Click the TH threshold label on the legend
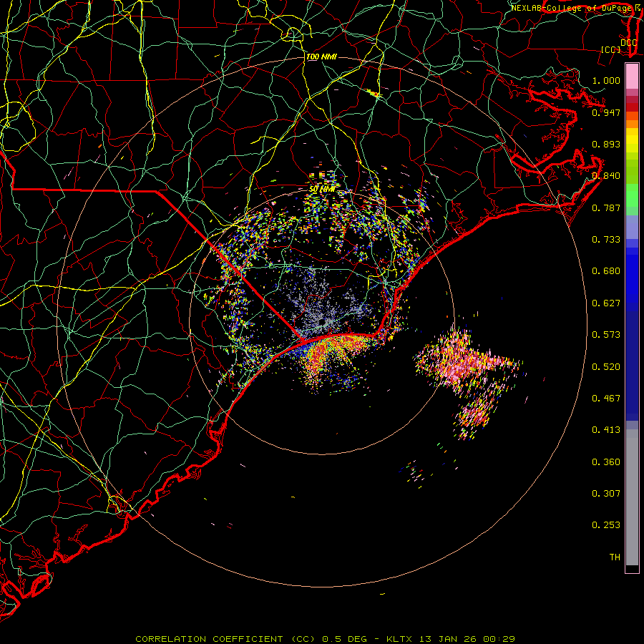Viewport: 644px width, 644px height. tap(615, 557)
